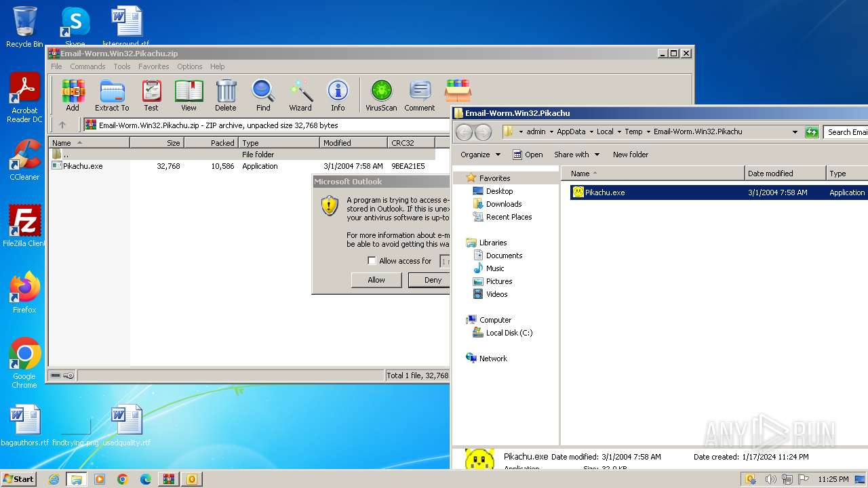Click Deny in the Outlook dialog

[429, 280]
